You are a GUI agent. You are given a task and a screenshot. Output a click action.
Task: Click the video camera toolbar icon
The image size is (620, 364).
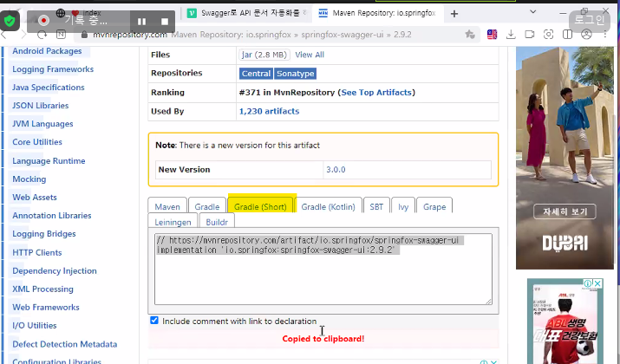pyautogui.click(x=530, y=35)
